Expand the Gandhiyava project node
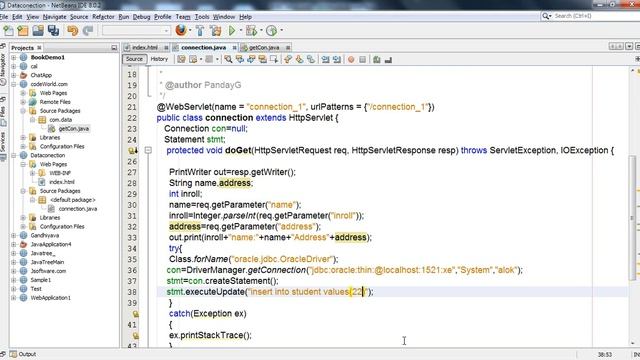 [x=14, y=236]
